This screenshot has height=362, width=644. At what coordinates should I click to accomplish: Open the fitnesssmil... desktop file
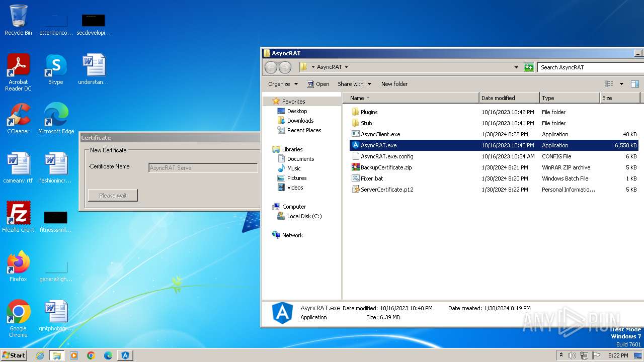click(x=56, y=221)
